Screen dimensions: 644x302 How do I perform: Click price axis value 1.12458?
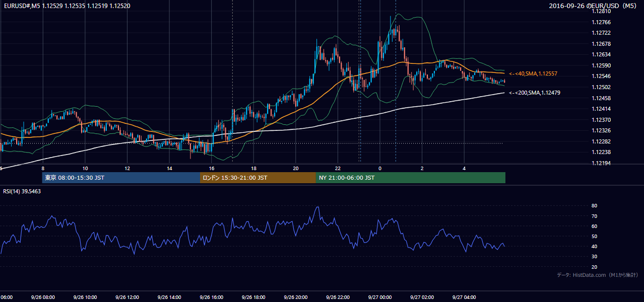click(602, 98)
